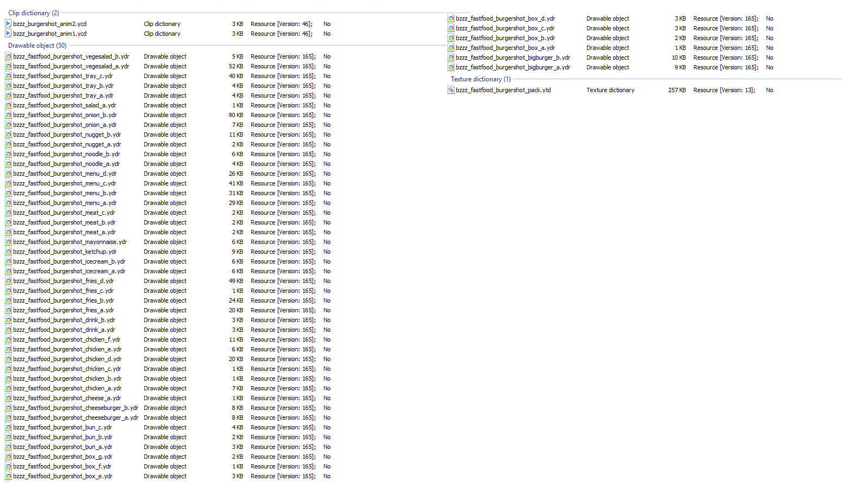The image size is (868, 488).
Task: Click the 90 KB size of onion_b.ydr
Action: click(236, 115)
